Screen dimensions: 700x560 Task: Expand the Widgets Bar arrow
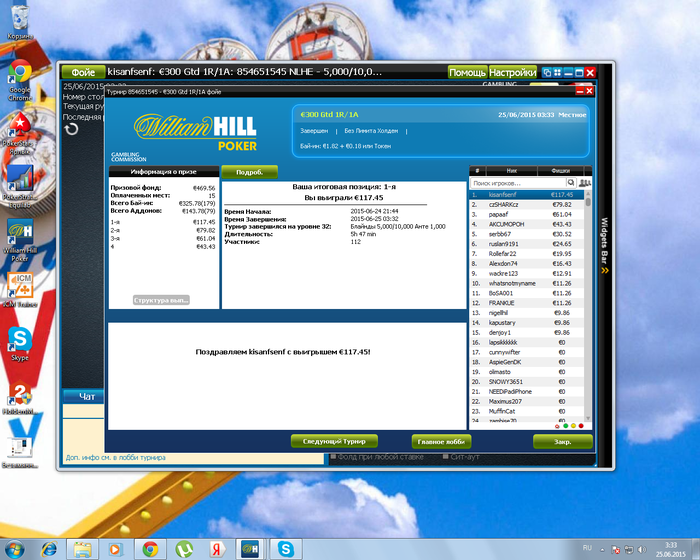pos(605,271)
